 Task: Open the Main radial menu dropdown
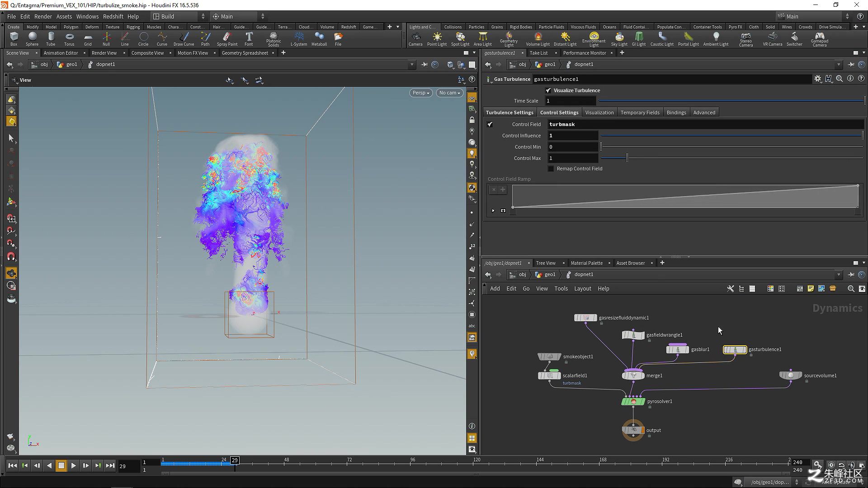(238, 16)
